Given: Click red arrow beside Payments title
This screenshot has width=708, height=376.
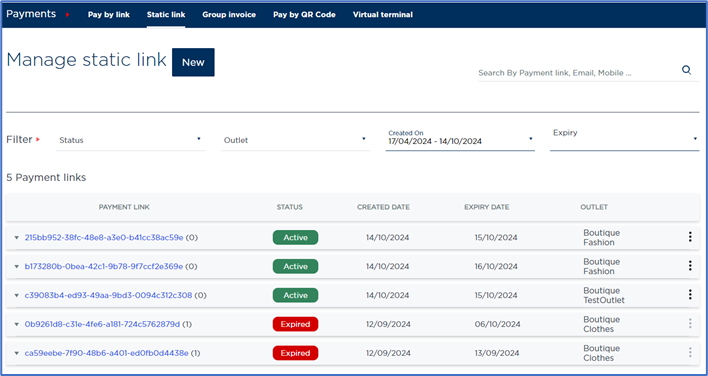Looking at the screenshot, I should pyautogui.click(x=67, y=15).
